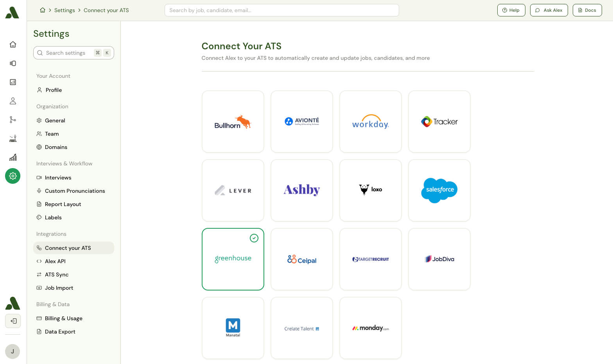Image resolution: width=613 pixels, height=364 pixels.
Task: Open the Docs button
Action: tap(587, 10)
